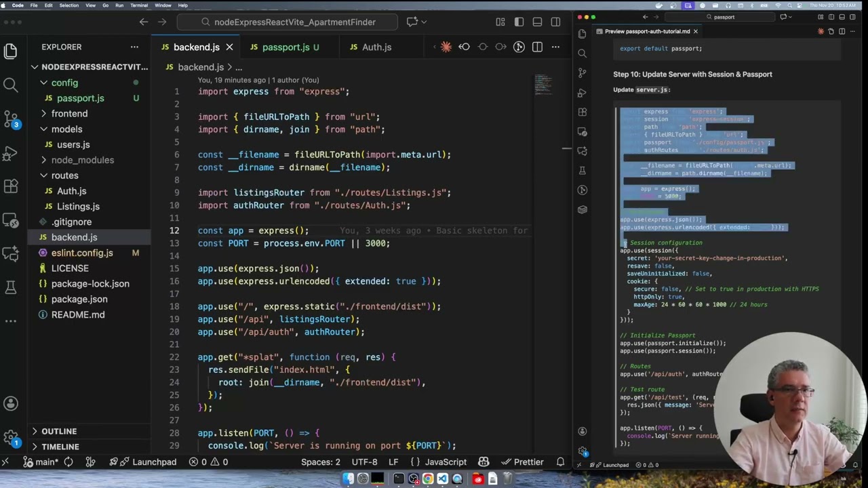The width and height of the screenshot is (868, 488).
Task: Click split editor right in main window
Action: point(537,47)
